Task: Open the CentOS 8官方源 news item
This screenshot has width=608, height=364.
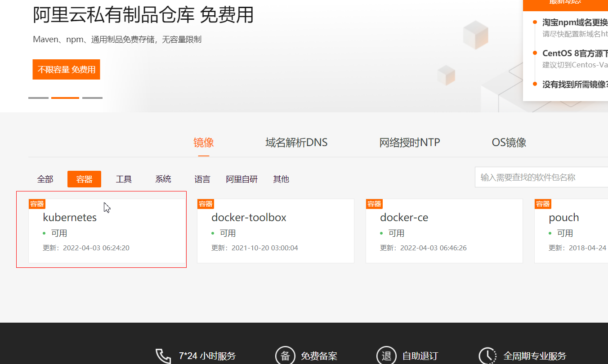Action: (x=575, y=53)
